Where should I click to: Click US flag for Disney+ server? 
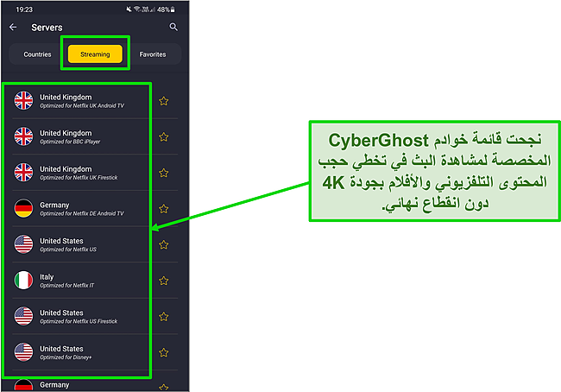23,352
